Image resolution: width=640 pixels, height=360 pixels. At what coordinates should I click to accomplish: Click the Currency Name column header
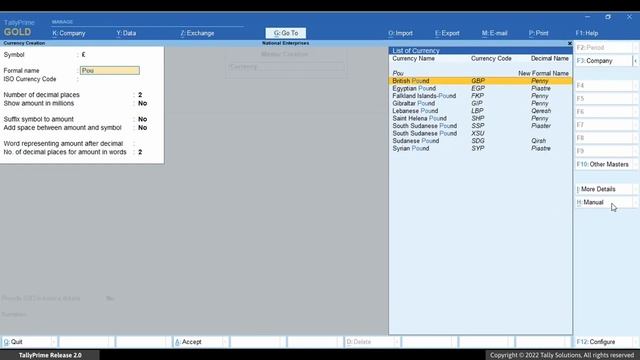point(413,58)
